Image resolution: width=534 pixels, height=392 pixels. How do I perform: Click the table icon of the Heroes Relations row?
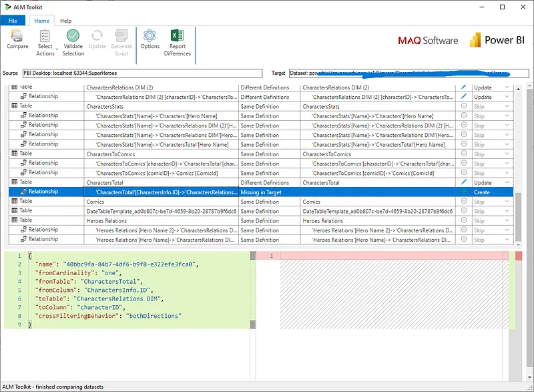(x=15, y=220)
